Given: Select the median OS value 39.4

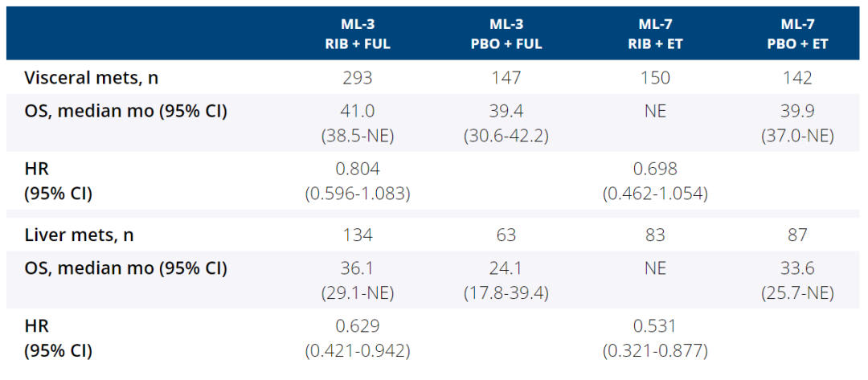Looking at the screenshot, I should coord(506,111).
